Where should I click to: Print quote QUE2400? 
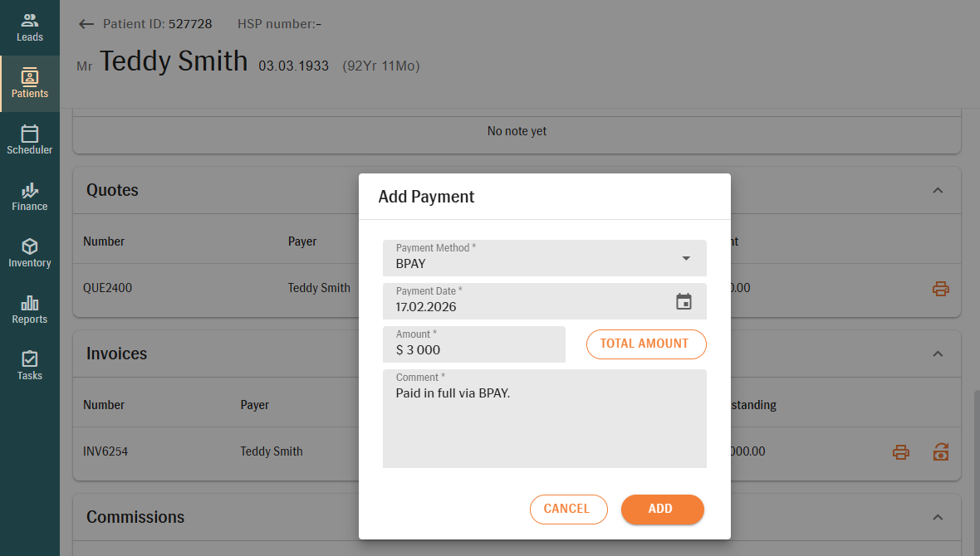tap(940, 289)
